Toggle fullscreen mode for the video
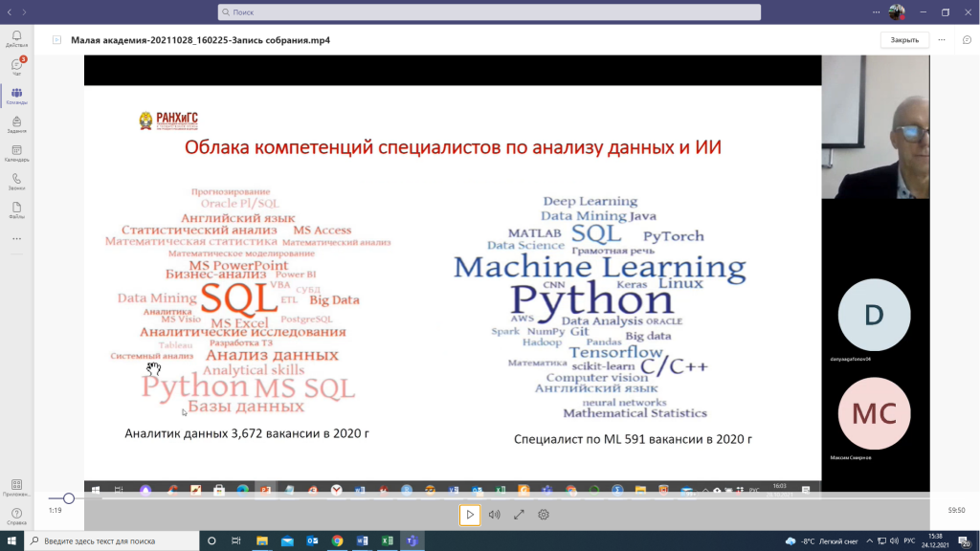Image resolution: width=980 pixels, height=551 pixels. (519, 515)
